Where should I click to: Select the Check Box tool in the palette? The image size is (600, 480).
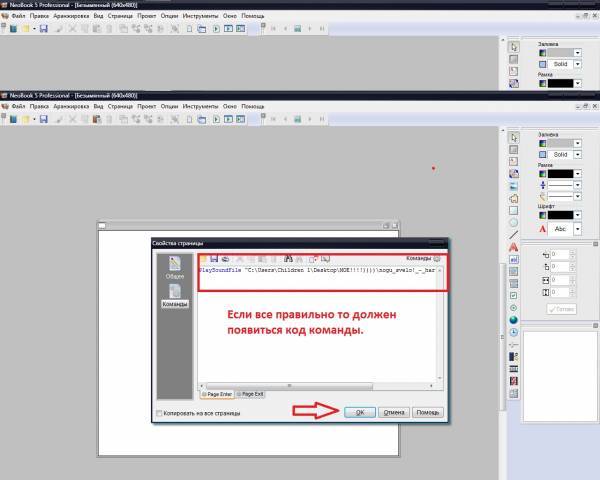514,296
